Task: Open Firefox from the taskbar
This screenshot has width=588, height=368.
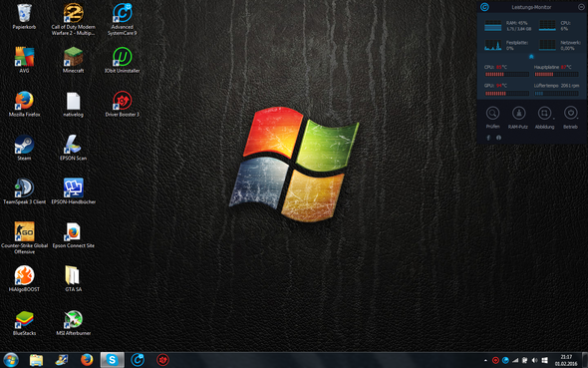Action: 87,360
